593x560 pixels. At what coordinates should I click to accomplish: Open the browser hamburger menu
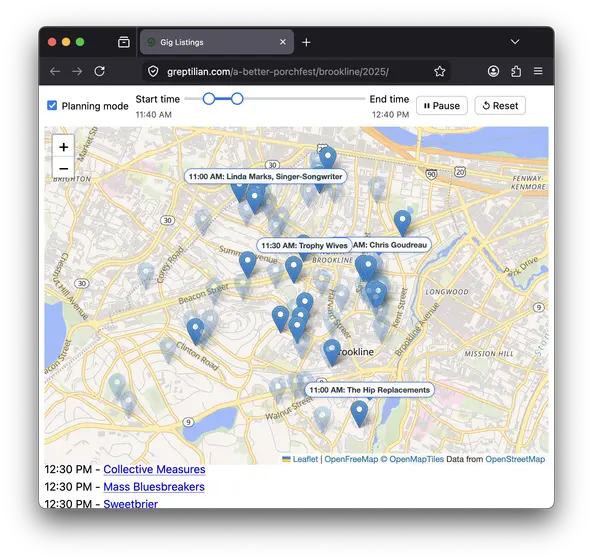(x=538, y=71)
